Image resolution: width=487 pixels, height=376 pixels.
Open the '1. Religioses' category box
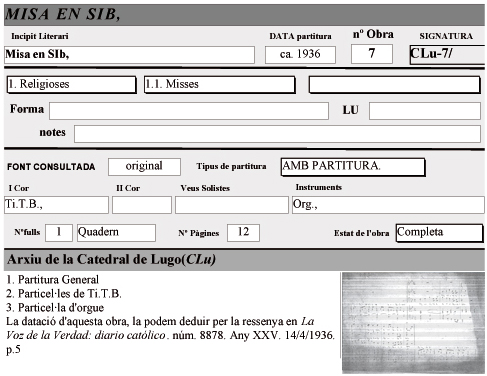point(72,85)
